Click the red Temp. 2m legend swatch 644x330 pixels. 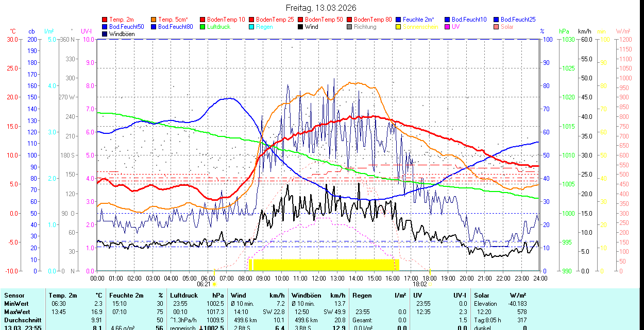(105, 20)
